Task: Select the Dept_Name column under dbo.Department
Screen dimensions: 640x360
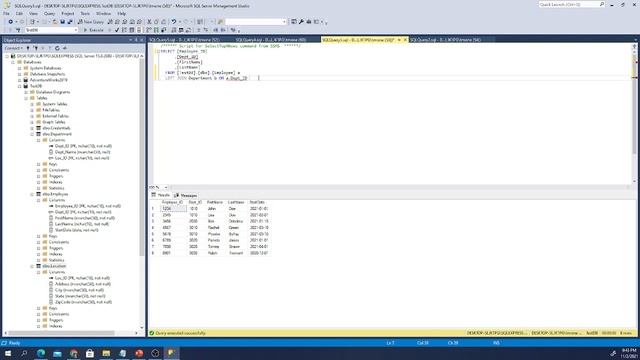Action: [x=82, y=152]
